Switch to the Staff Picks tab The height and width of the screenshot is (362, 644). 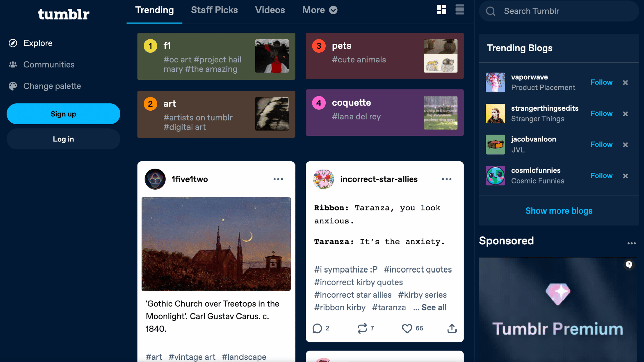214,10
